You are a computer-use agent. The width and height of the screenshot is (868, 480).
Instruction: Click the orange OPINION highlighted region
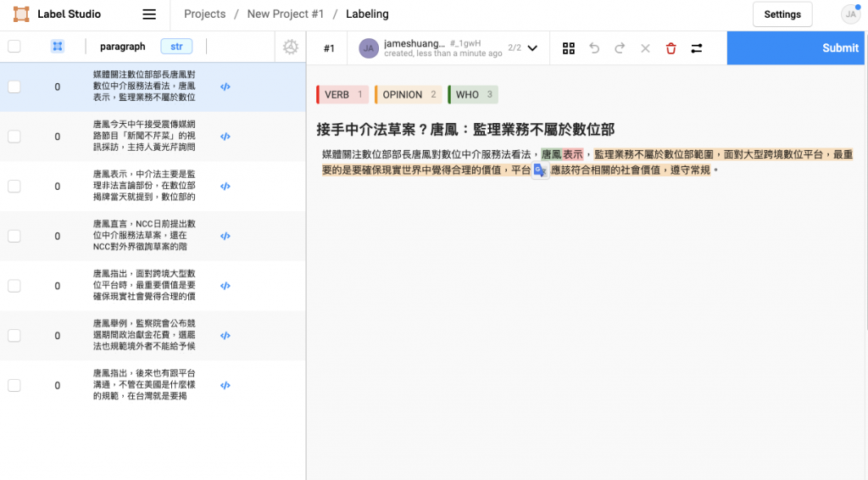click(x=722, y=154)
